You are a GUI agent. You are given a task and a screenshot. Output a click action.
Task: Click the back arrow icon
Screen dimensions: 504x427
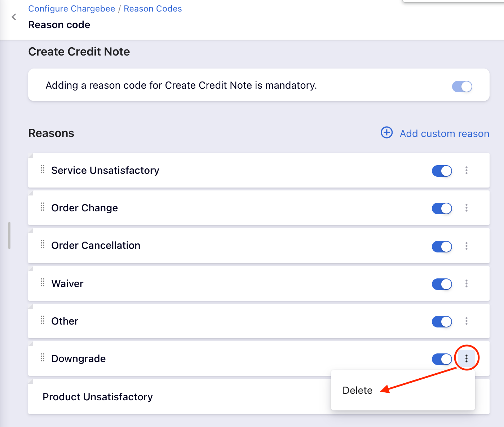point(14,17)
